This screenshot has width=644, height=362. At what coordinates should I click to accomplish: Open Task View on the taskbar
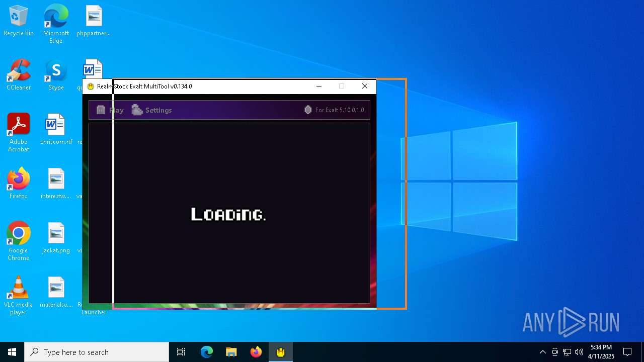pos(181,352)
